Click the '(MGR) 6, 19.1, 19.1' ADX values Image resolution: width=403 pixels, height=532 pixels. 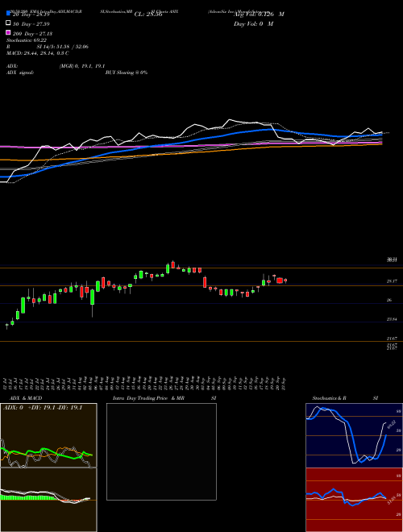(x=82, y=66)
